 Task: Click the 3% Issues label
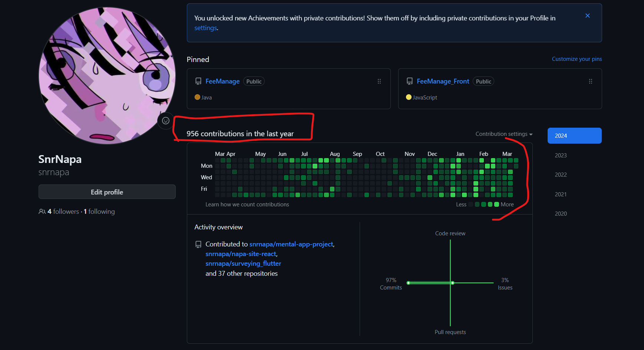pos(505,284)
